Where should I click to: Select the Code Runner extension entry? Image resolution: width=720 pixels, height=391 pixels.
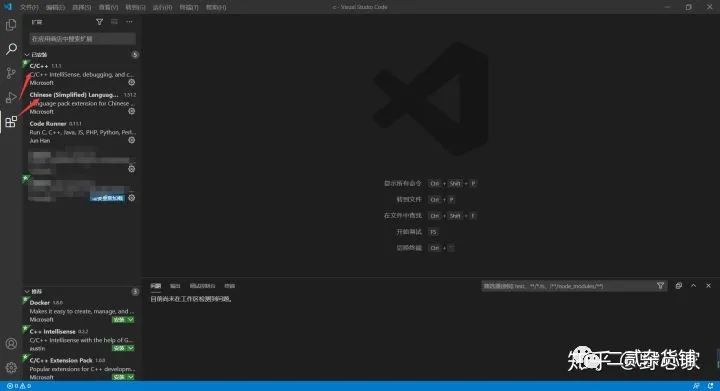(82, 132)
